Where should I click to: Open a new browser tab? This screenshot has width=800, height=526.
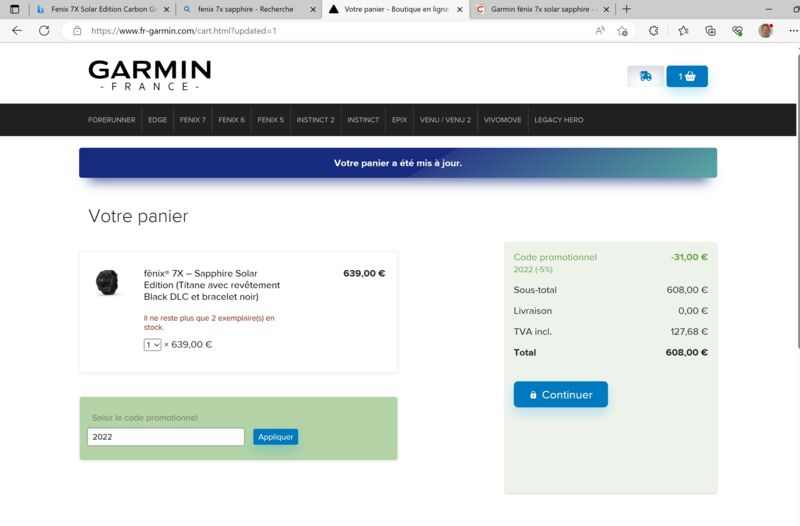tap(627, 9)
